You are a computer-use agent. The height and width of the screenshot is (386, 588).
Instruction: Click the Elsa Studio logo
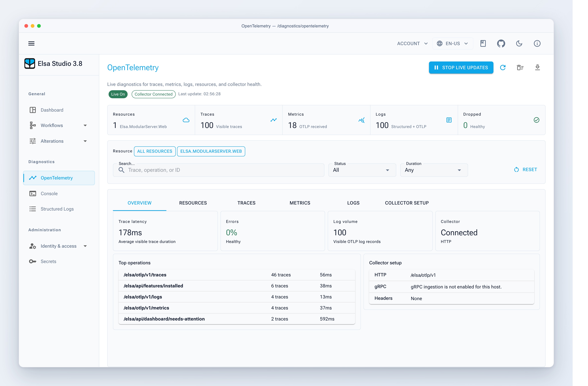tap(30, 63)
